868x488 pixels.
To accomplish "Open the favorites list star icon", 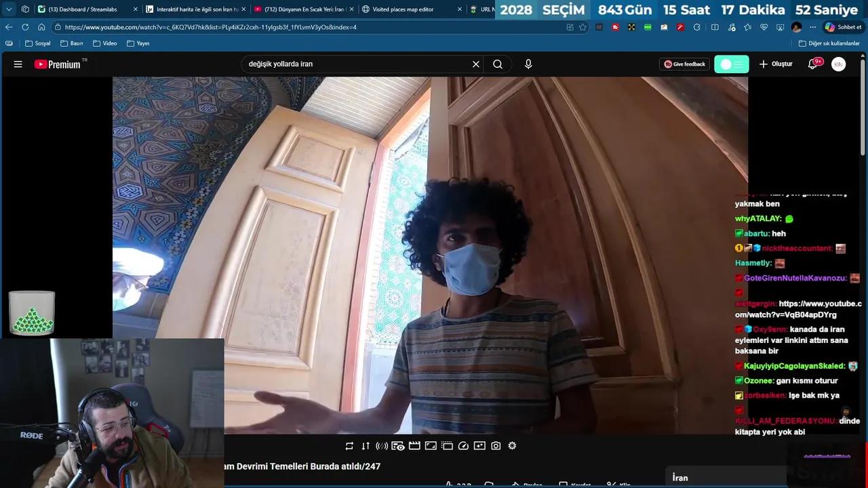I will (x=747, y=27).
